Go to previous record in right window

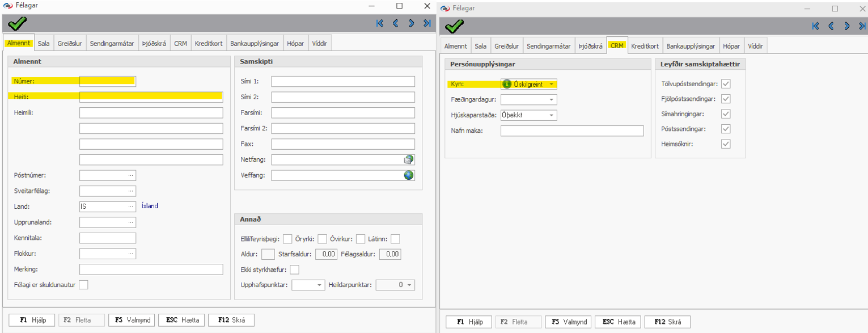tap(831, 26)
